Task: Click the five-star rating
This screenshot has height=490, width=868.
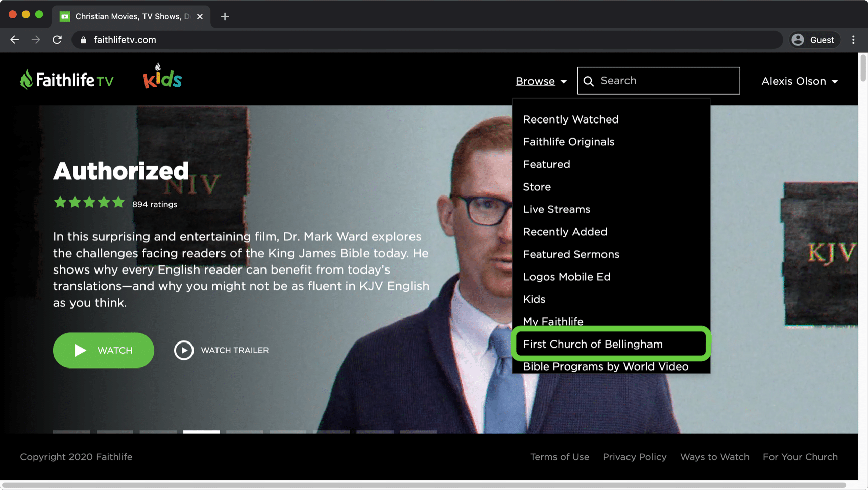Action: [x=89, y=203]
